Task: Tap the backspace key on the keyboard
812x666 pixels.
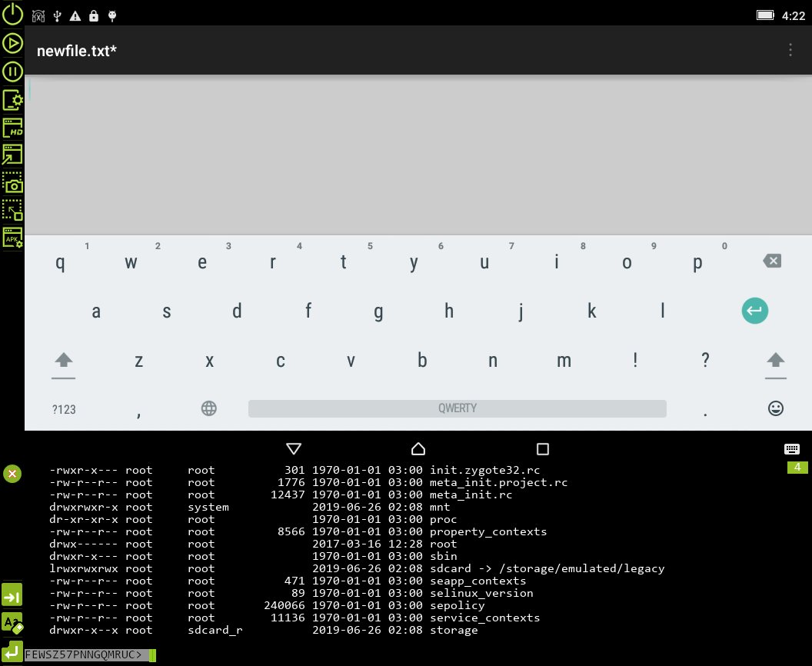Action: click(x=772, y=261)
